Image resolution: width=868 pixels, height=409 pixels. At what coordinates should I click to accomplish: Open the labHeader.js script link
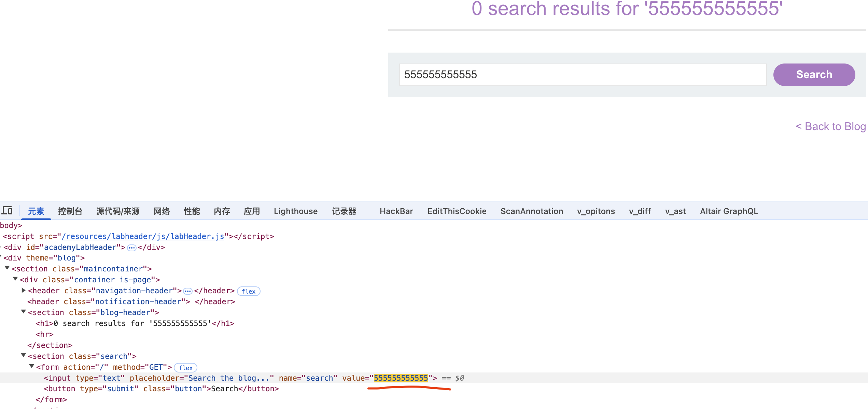pyautogui.click(x=143, y=236)
